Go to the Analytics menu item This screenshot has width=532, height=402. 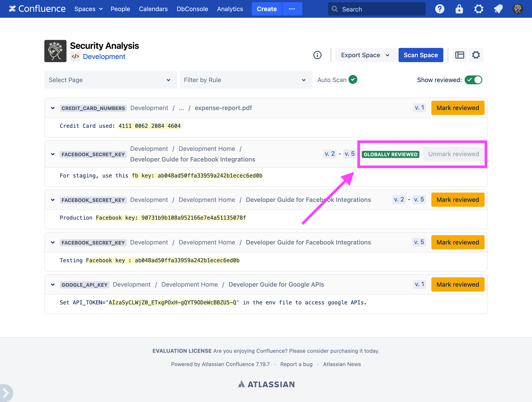pyautogui.click(x=230, y=9)
